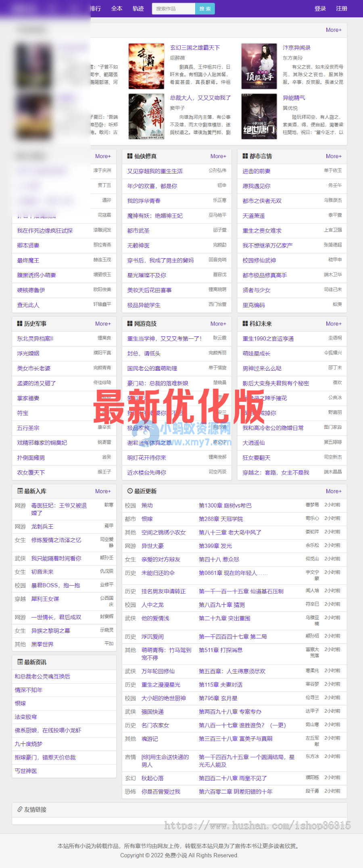Open 毒医狂妃：王爷又被退婚了 in 最新入库
This screenshot has height=868, width=363.
(x=59, y=509)
